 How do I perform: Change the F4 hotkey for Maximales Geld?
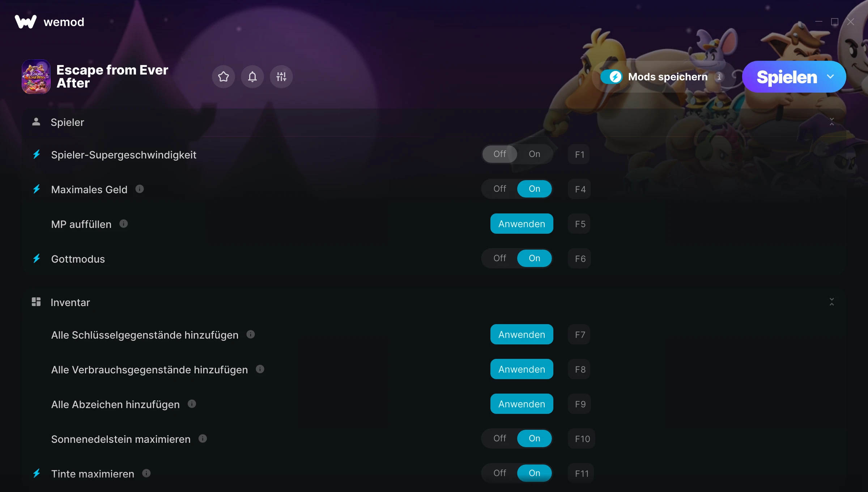(x=580, y=189)
